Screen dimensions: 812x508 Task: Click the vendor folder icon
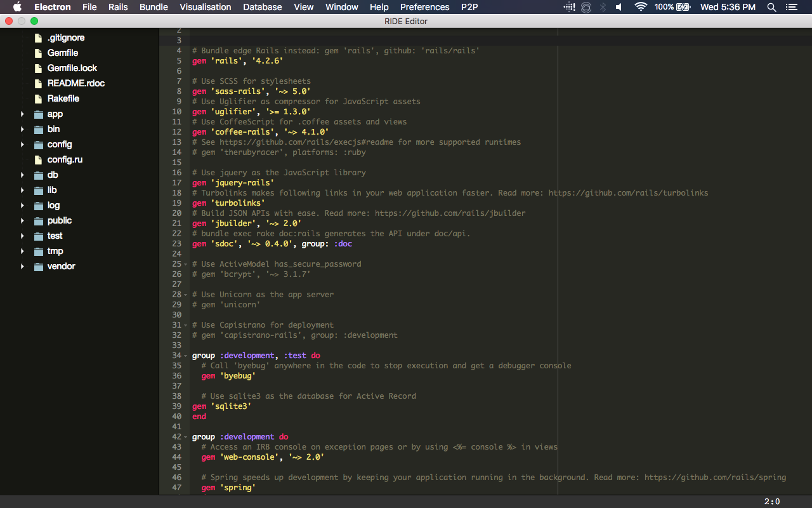click(x=39, y=266)
